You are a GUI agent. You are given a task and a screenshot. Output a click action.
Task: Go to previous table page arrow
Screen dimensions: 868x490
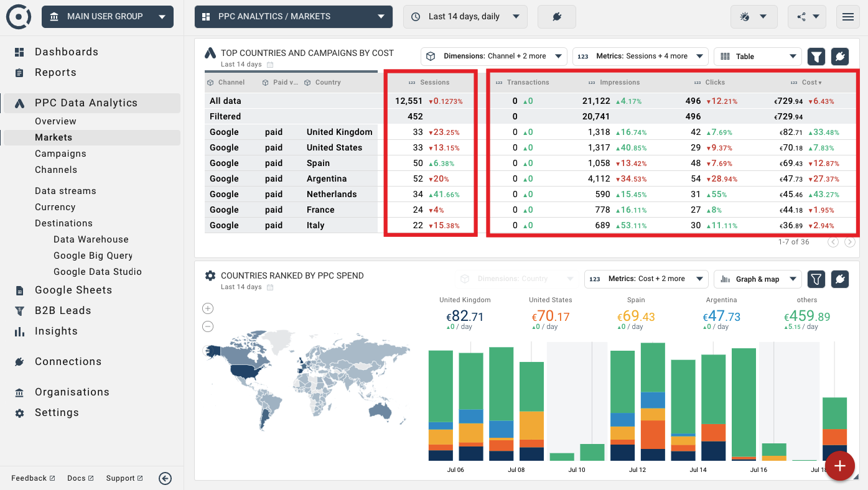pyautogui.click(x=833, y=242)
